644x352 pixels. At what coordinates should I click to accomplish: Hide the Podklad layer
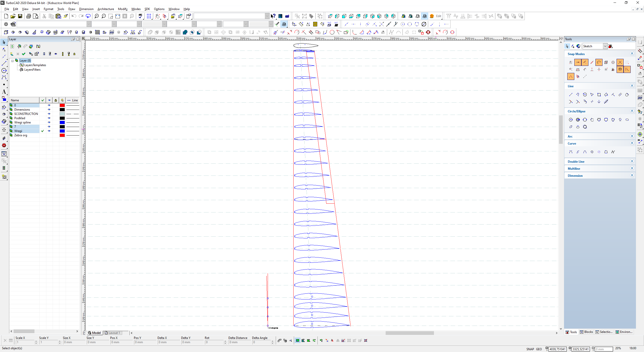coord(49,118)
